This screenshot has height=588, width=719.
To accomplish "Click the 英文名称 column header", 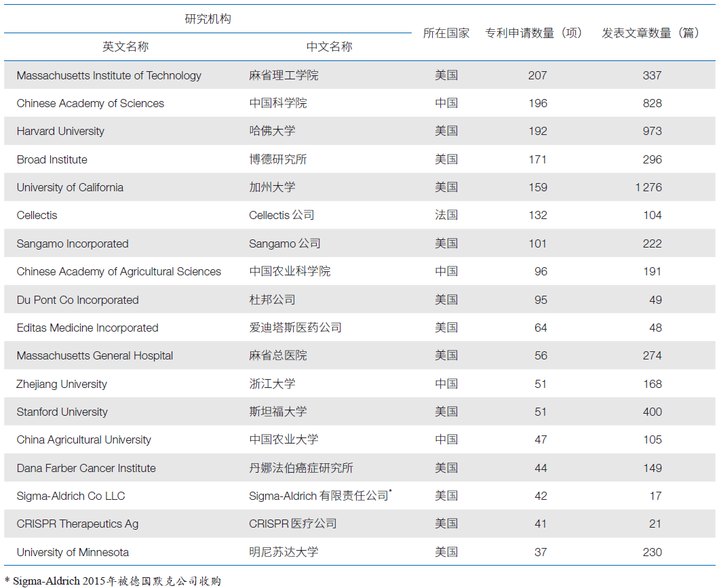I will point(125,47).
